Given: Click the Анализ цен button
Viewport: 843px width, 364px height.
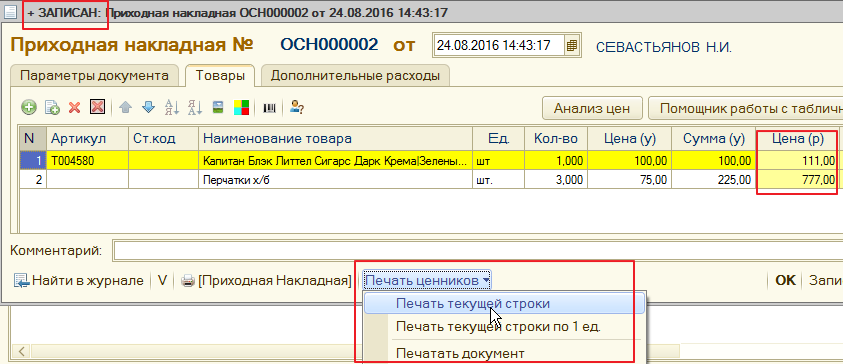Looking at the screenshot, I should click(x=592, y=109).
